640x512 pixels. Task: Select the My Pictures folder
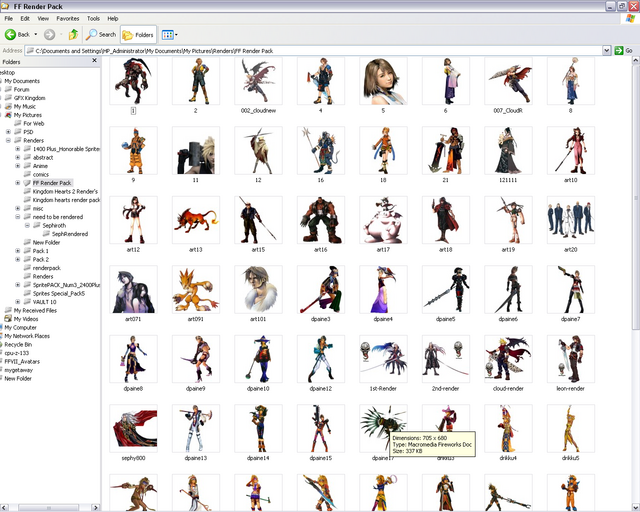coord(28,115)
